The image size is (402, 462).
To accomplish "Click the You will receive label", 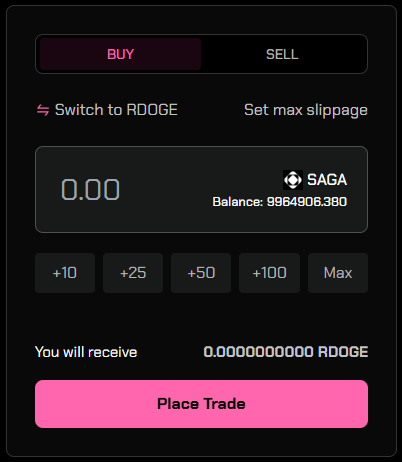I will point(86,352).
